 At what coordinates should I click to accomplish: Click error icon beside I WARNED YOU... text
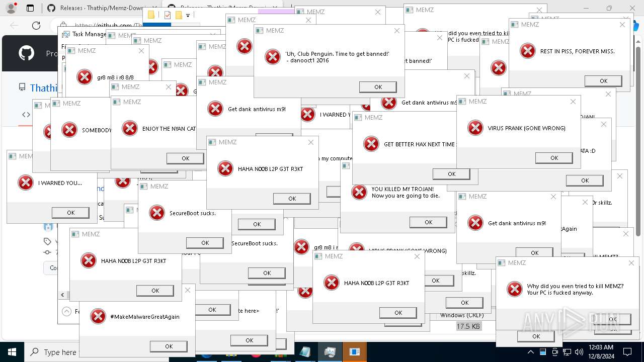[x=25, y=183]
